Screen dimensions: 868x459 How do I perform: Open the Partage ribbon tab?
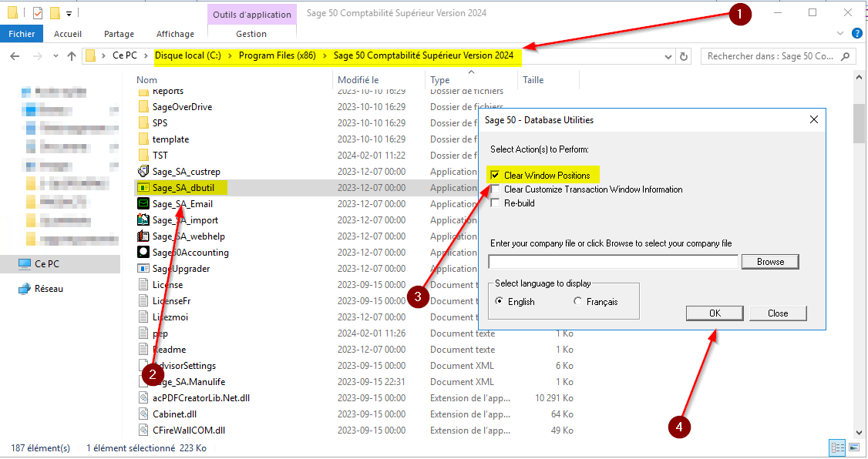(x=119, y=34)
